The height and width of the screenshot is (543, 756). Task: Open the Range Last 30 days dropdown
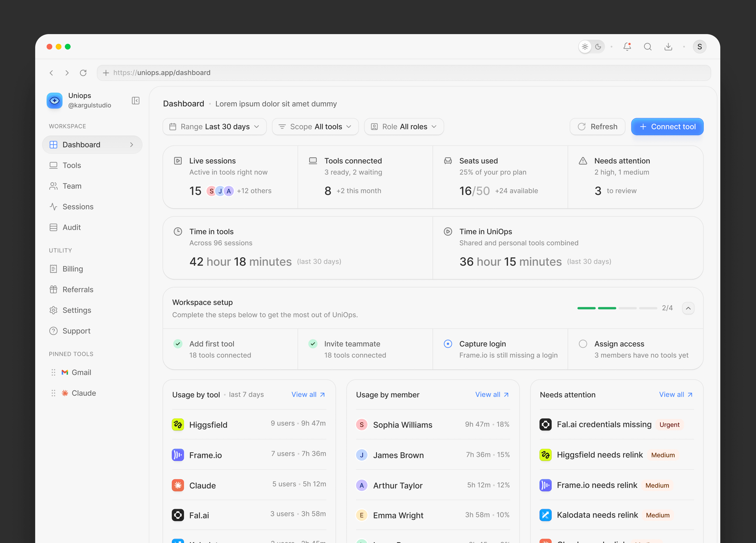tap(214, 127)
